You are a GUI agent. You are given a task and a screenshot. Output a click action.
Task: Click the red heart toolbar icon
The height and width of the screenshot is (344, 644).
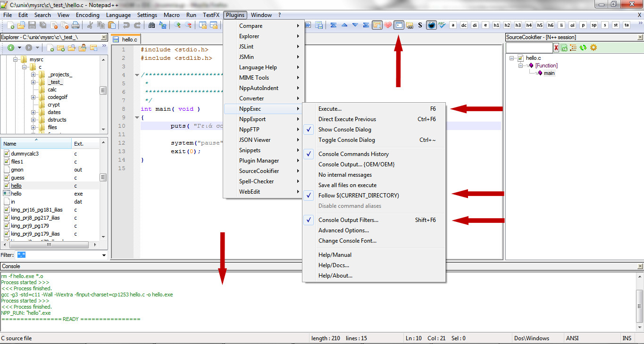(388, 25)
